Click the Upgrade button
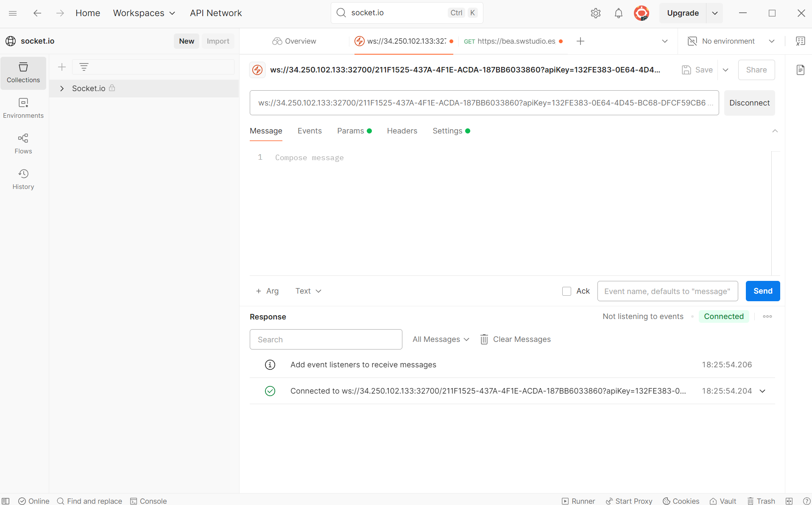This screenshot has width=812, height=505. point(683,13)
